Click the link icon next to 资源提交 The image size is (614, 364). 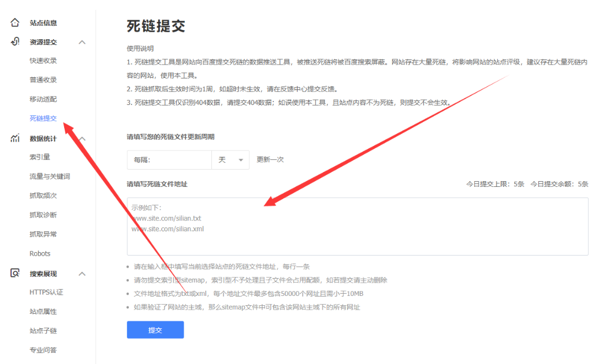pos(14,42)
